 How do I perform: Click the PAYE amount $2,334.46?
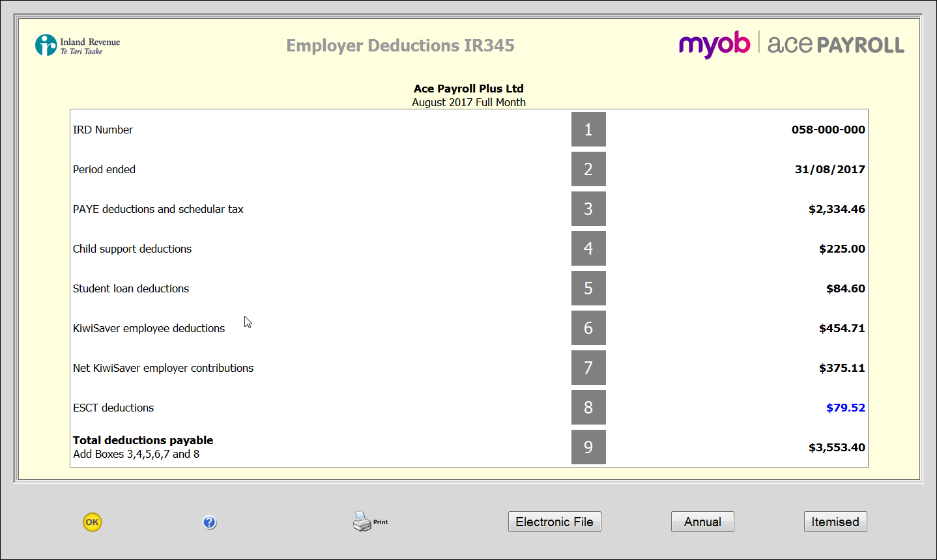coord(837,209)
